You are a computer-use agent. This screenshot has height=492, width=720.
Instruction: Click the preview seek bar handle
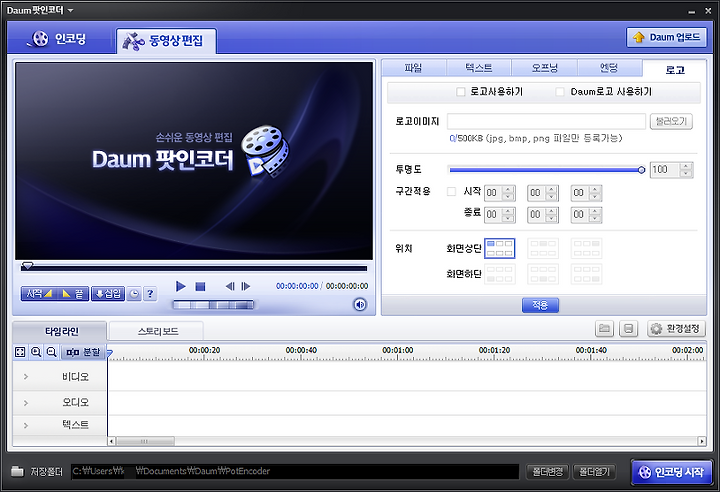point(28,266)
